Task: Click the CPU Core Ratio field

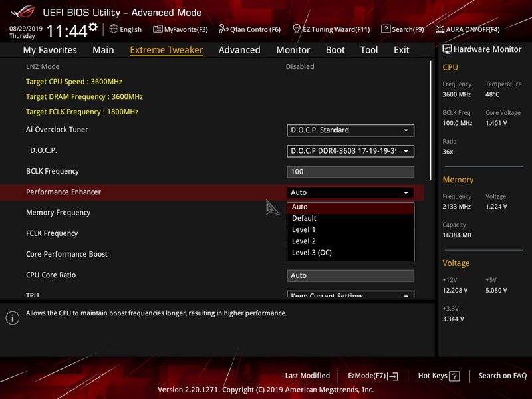Action: coord(350,275)
